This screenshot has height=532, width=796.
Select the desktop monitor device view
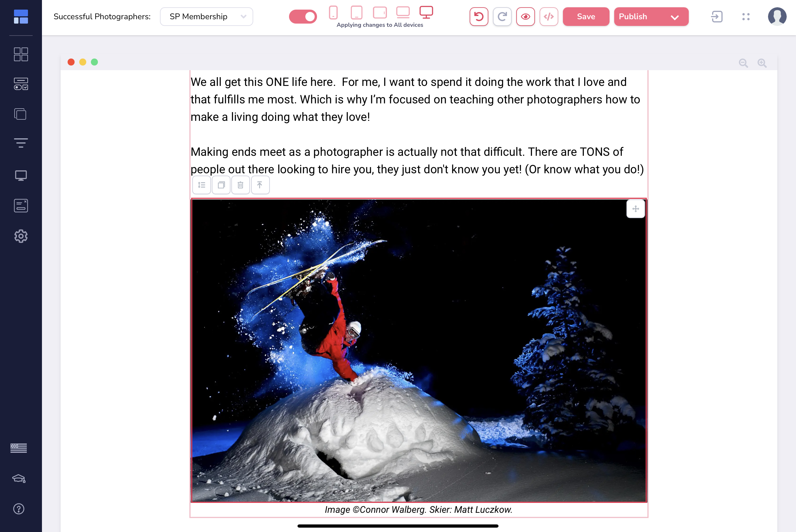[x=426, y=12]
